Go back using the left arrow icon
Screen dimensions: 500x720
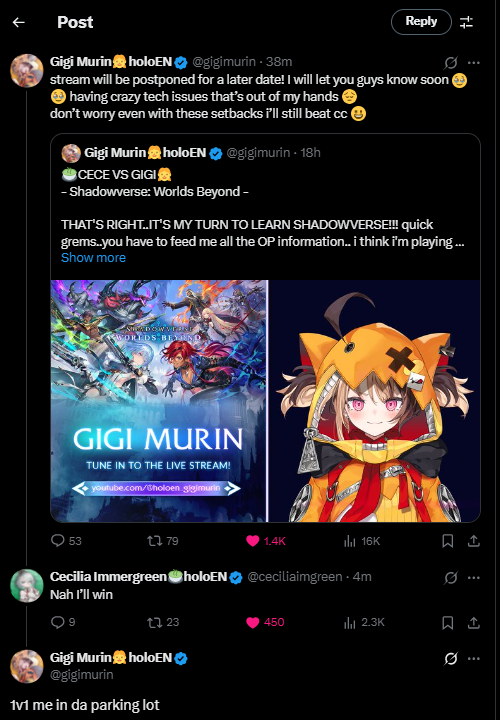(18, 22)
